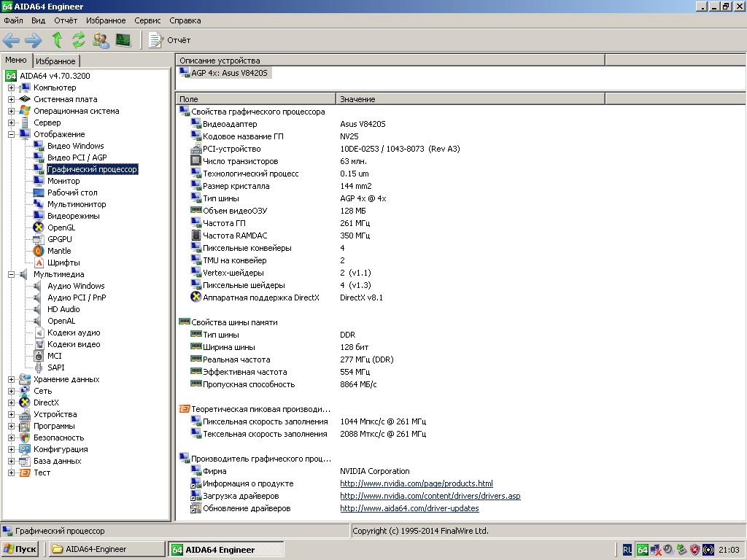
Task: Expand the Системная плата tree node
Action: tap(11, 99)
